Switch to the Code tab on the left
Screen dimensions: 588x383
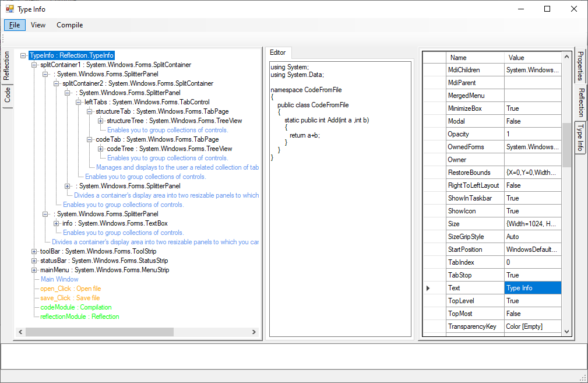tap(7, 95)
